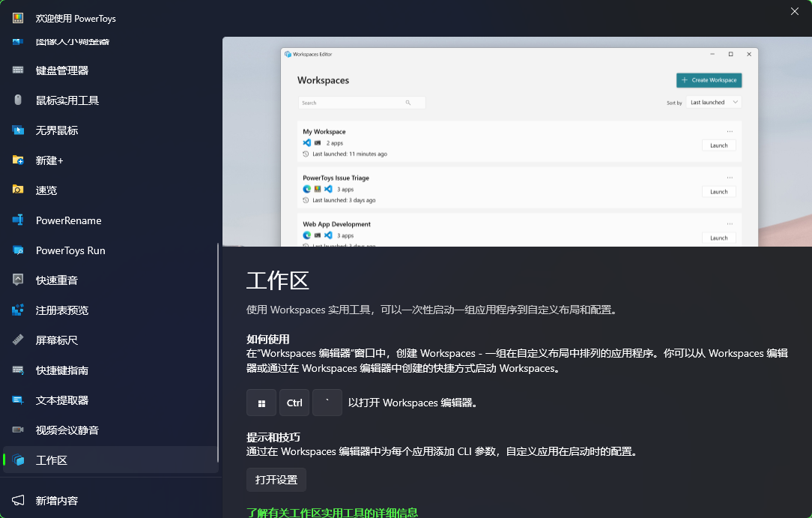Viewport: 812px width, 518px height.
Task: Click the Quick Accent (快速重音) icon
Action: point(18,280)
